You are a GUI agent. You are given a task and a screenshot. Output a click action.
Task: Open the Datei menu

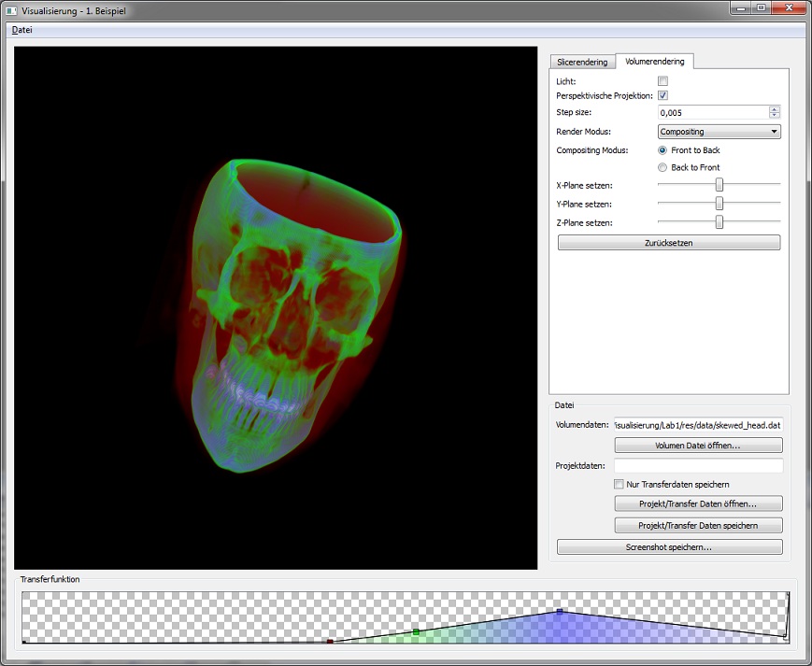click(x=21, y=30)
